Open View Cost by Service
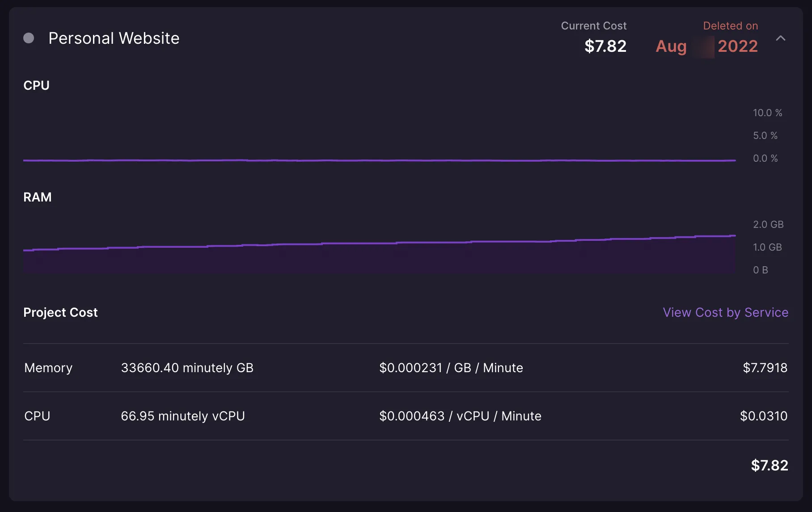Screen dimensions: 812x512 click(x=725, y=312)
